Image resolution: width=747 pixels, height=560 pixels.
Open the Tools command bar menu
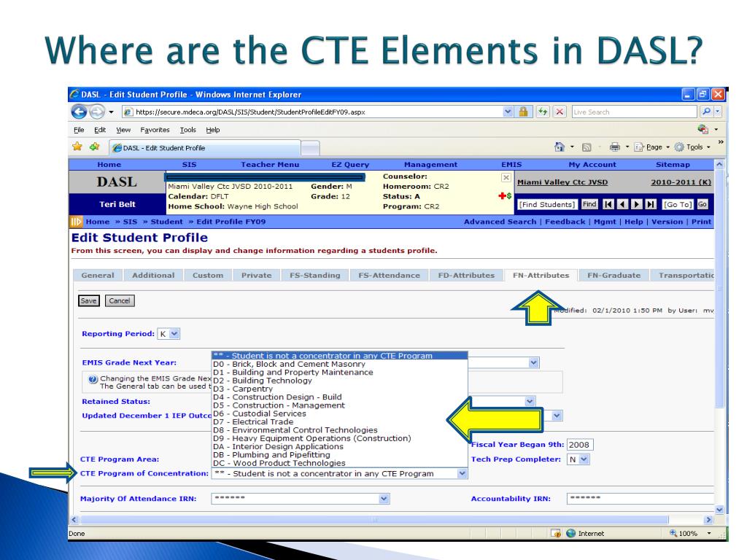[693, 147]
